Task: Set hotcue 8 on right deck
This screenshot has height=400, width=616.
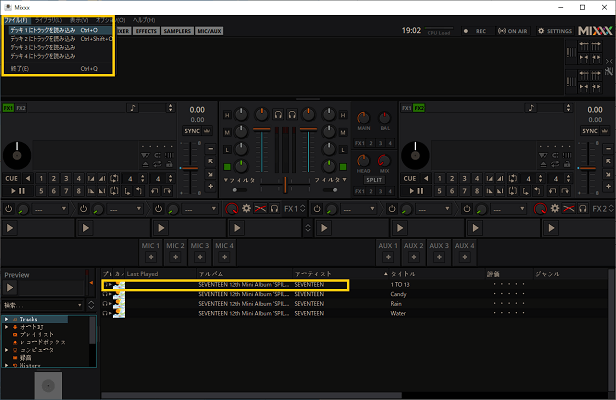Action: pyautogui.click(x=477, y=191)
